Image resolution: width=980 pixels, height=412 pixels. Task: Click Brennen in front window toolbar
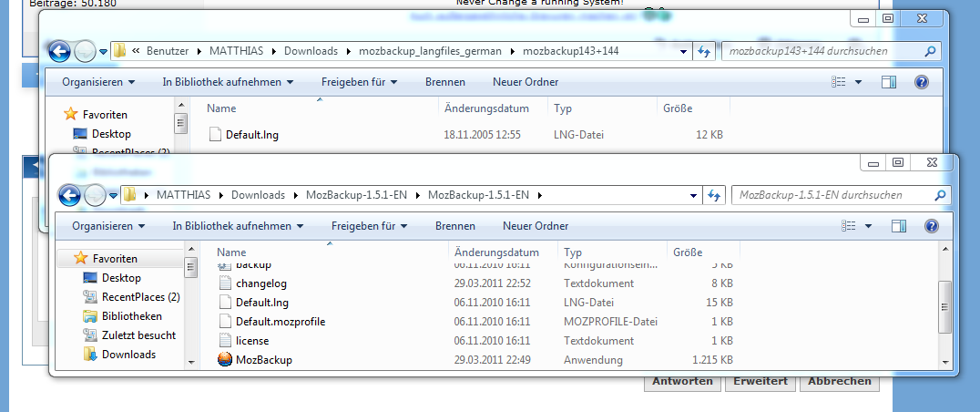click(x=455, y=226)
